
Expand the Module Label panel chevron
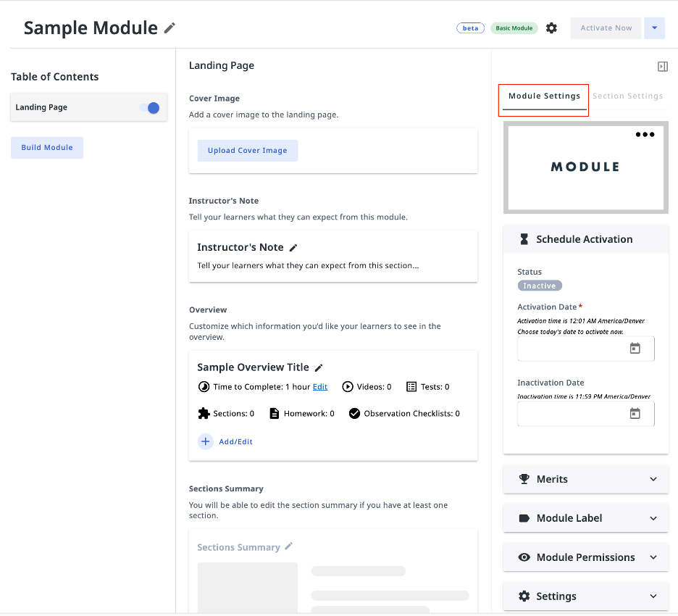click(x=653, y=518)
